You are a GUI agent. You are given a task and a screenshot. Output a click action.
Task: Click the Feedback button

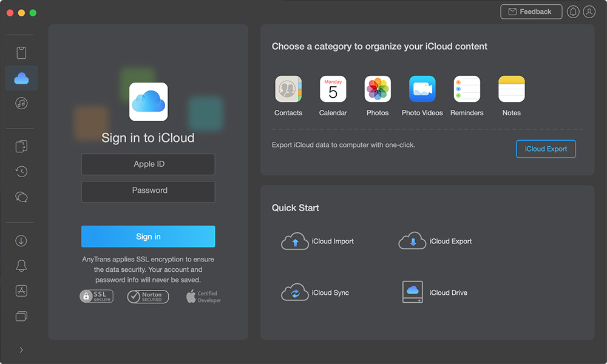531,12
